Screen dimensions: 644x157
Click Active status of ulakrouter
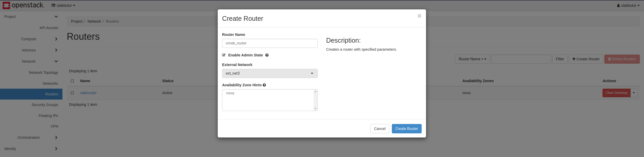pos(167,93)
